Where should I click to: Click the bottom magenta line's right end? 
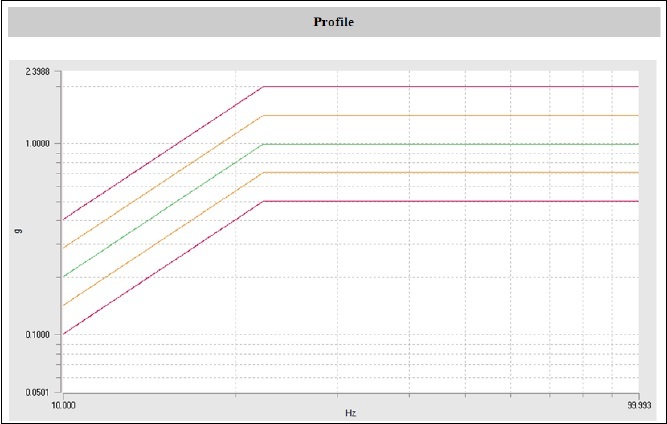click(x=638, y=201)
